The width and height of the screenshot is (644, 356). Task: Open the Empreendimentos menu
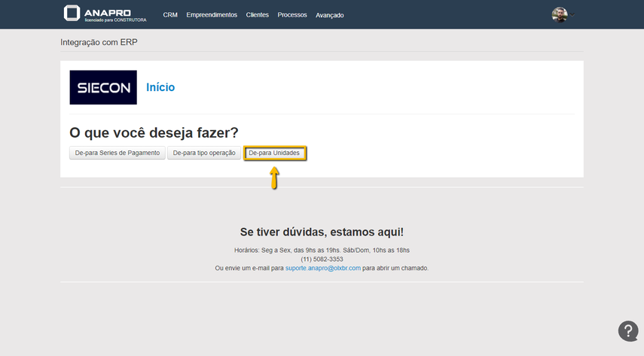coord(212,15)
